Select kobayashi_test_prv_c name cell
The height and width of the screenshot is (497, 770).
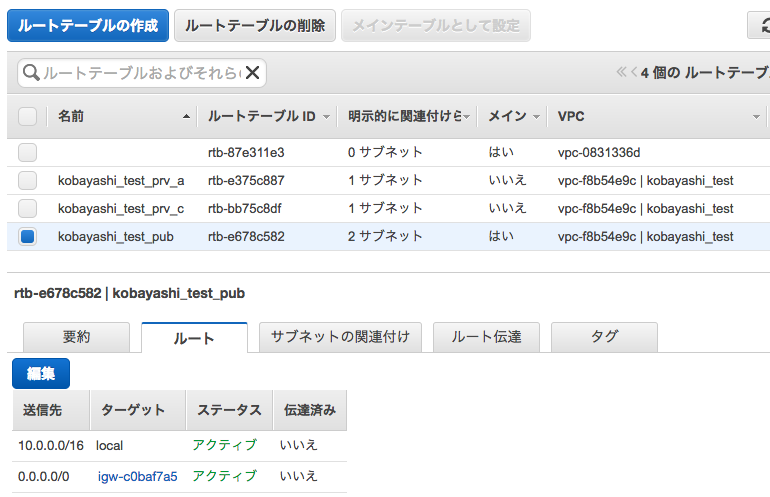coord(121,209)
